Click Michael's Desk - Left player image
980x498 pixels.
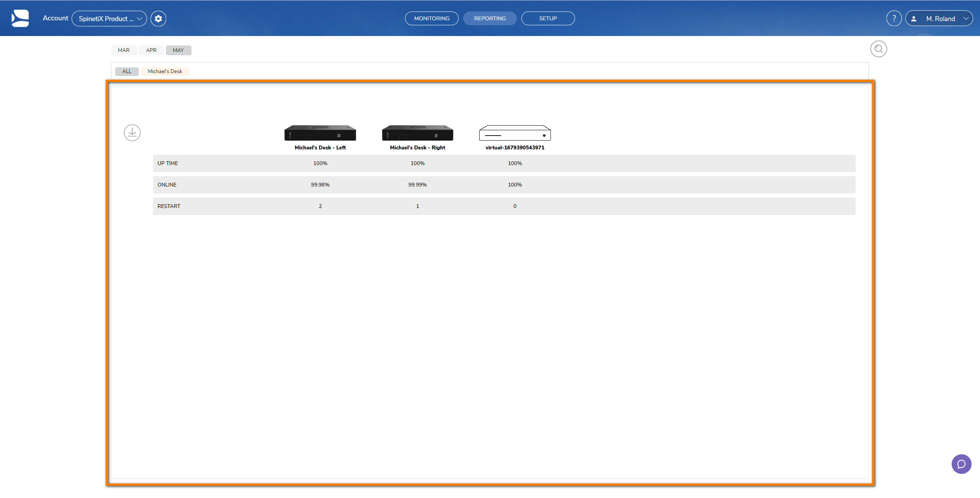pos(320,133)
